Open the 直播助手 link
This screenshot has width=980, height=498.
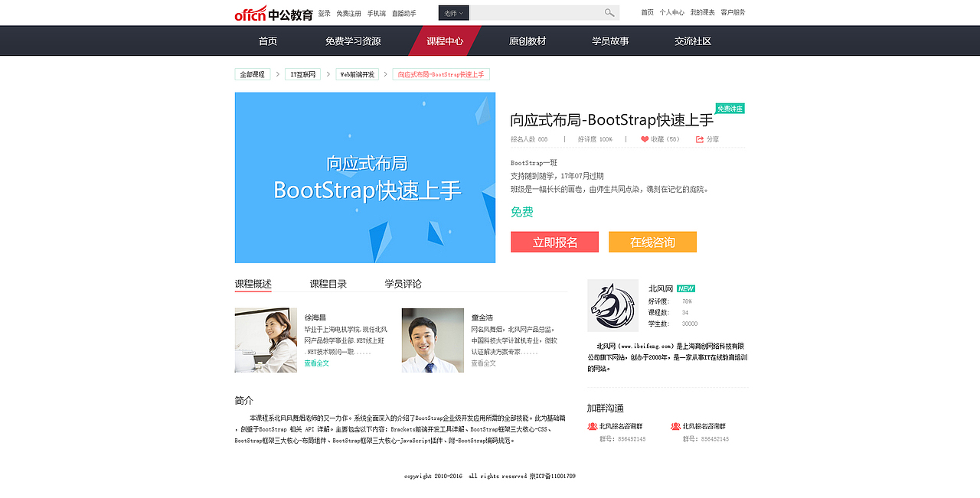(404, 13)
